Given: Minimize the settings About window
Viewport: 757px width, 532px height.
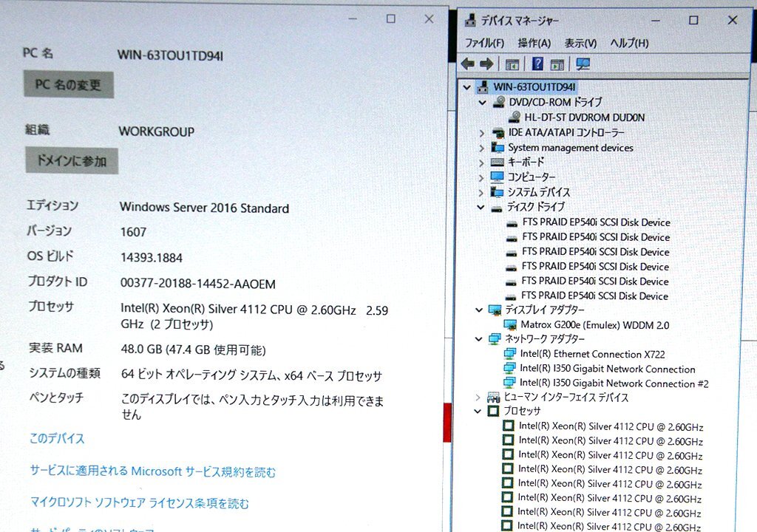Looking at the screenshot, I should coord(353,18).
